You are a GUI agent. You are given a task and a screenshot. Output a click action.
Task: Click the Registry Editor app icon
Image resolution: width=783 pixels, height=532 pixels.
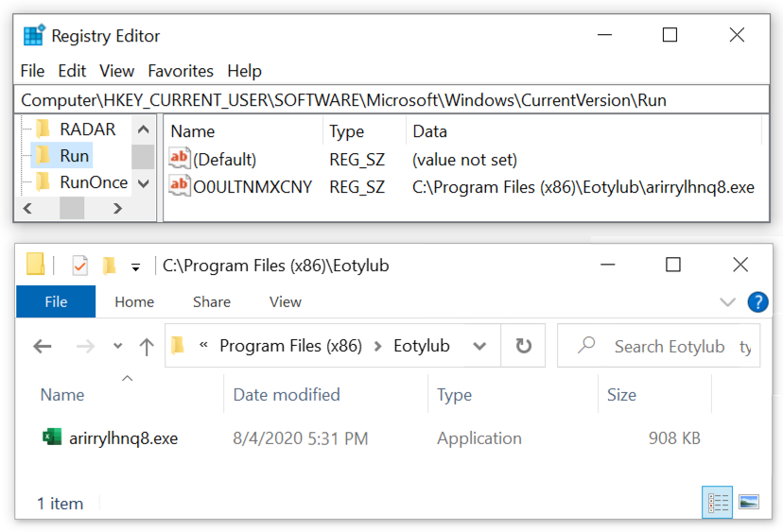34,35
